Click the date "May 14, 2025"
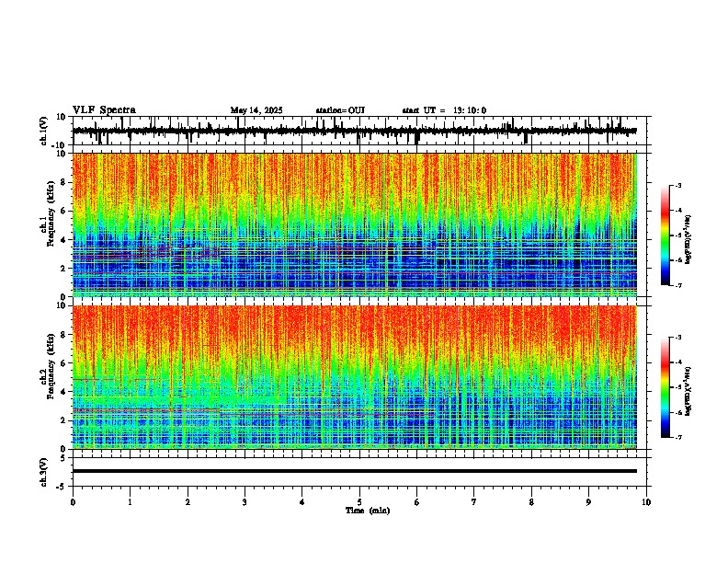This screenshot has height=563, width=728. [256, 110]
